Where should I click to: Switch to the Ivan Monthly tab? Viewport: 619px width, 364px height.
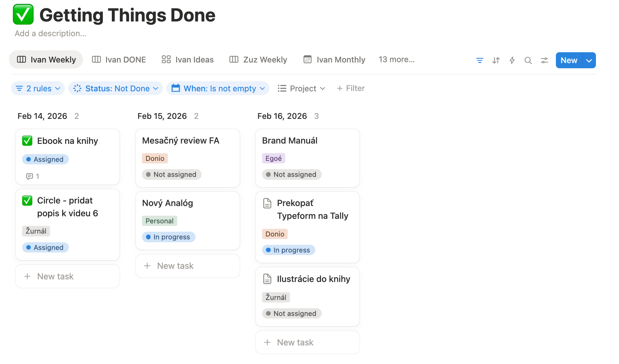(334, 60)
